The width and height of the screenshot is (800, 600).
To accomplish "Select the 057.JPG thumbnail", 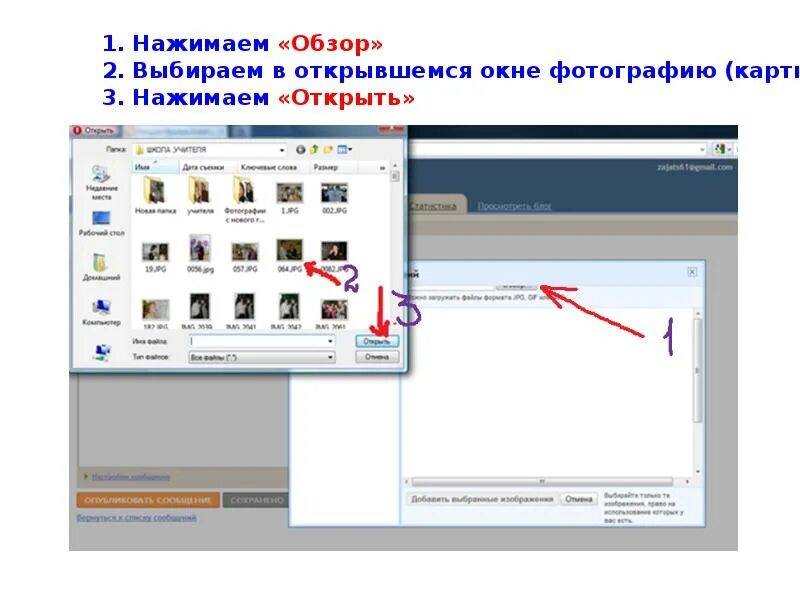I will click(x=245, y=257).
